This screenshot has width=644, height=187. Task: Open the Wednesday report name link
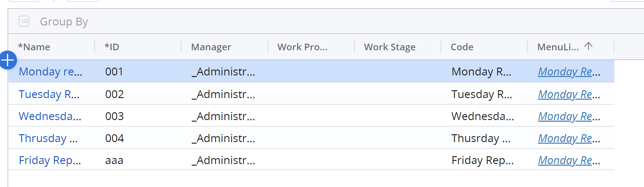[50, 116]
